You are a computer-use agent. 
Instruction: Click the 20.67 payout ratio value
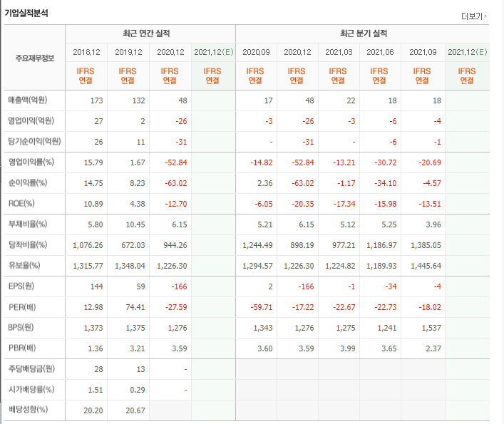pos(135,410)
